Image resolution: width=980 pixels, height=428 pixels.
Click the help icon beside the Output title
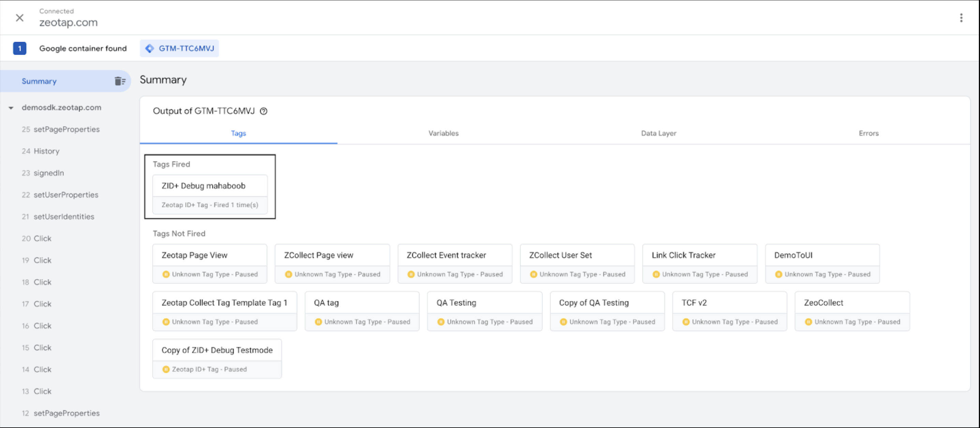point(263,111)
